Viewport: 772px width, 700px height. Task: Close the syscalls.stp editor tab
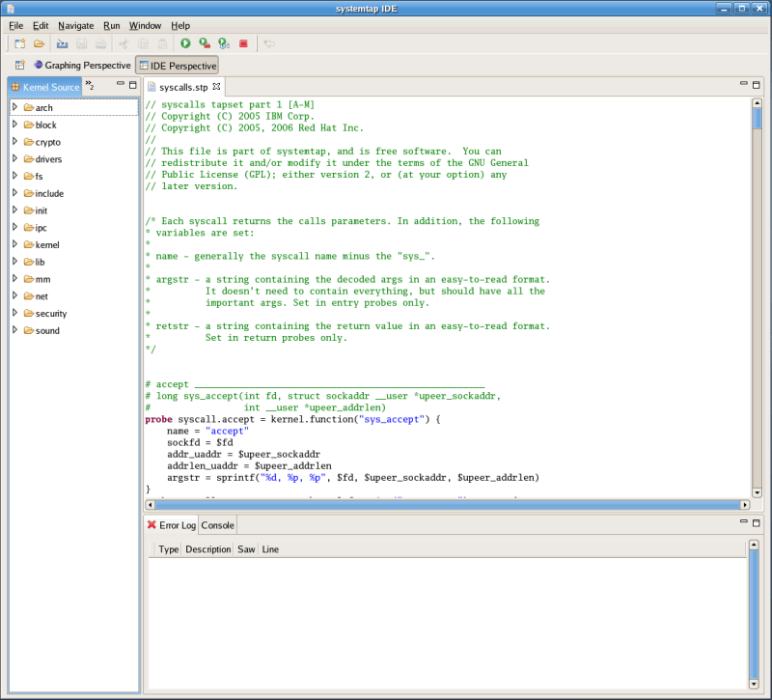click(216, 87)
